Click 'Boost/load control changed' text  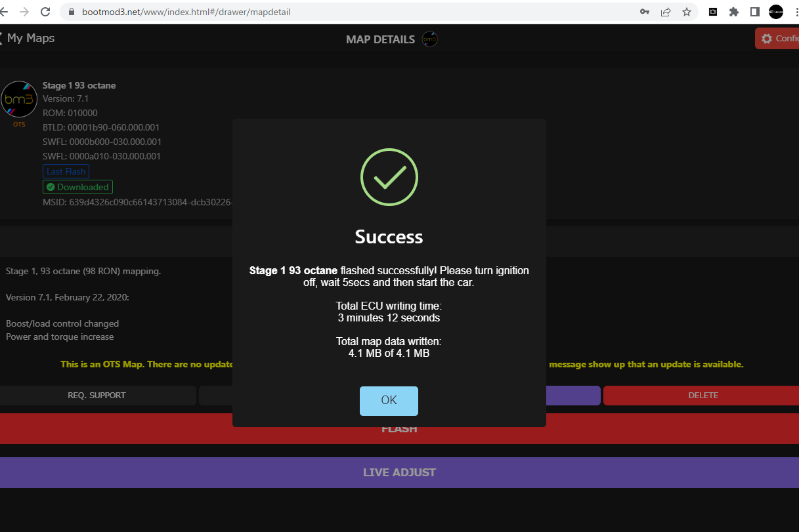click(x=62, y=323)
